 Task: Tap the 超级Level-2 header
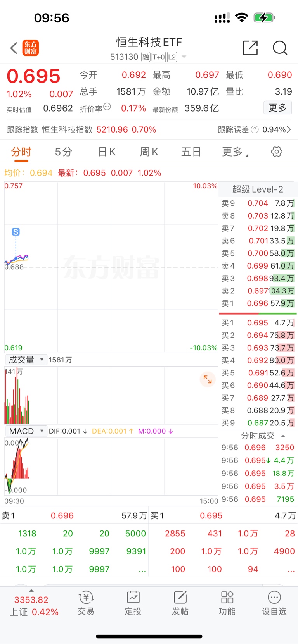(x=258, y=189)
